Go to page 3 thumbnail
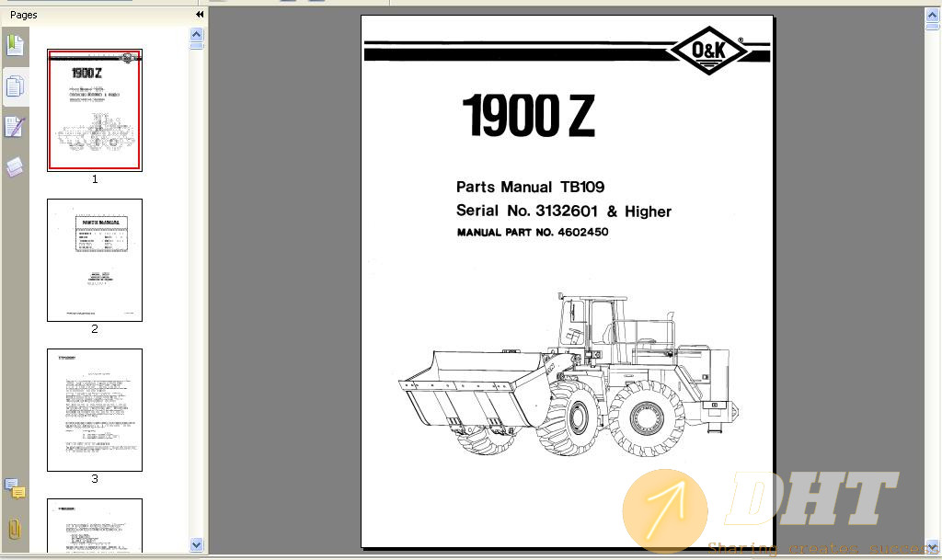Image resolution: width=942 pixels, height=560 pixels. [x=95, y=410]
